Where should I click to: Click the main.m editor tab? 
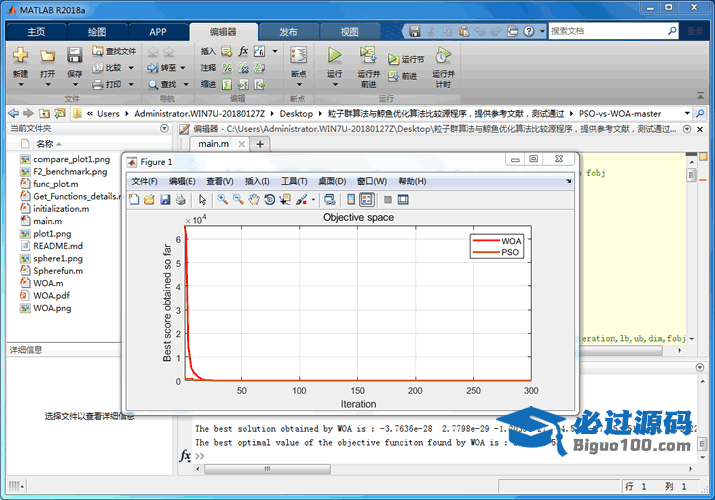(x=213, y=144)
